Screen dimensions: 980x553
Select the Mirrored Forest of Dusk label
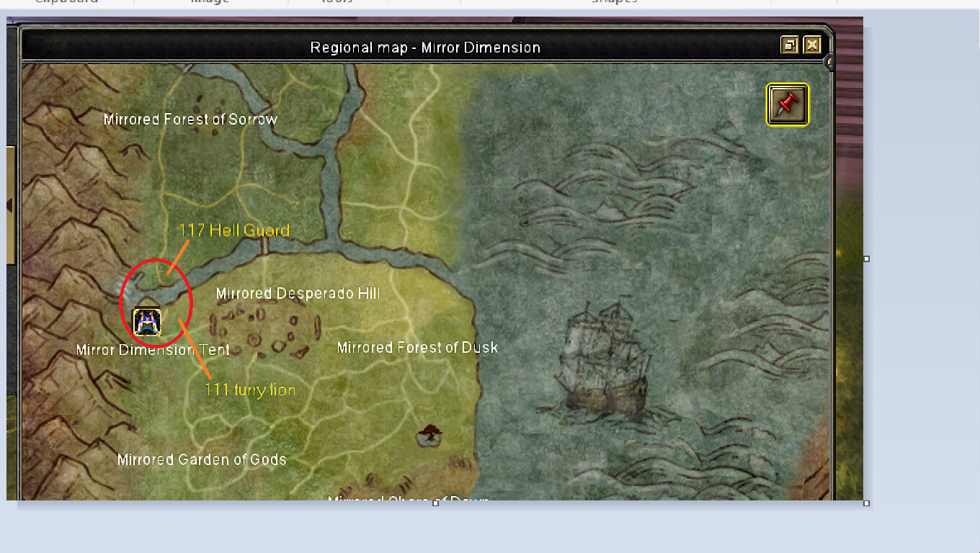pyautogui.click(x=417, y=348)
